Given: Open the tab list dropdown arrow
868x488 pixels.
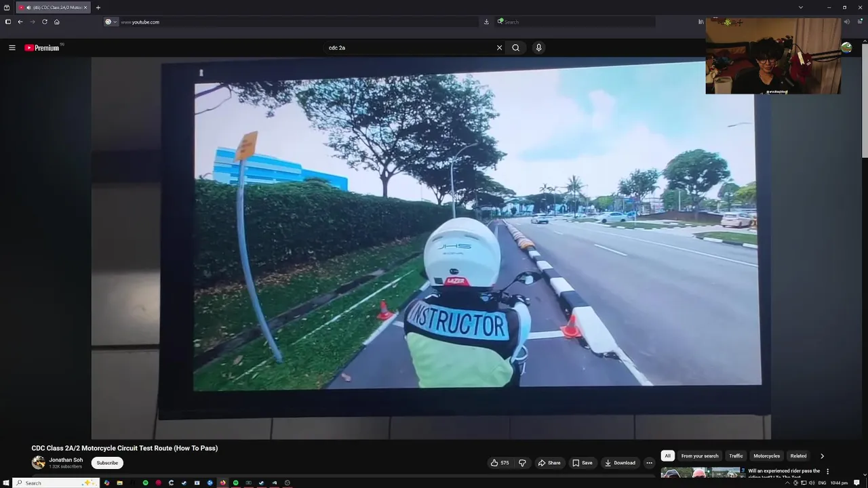Looking at the screenshot, I should coord(801,7).
